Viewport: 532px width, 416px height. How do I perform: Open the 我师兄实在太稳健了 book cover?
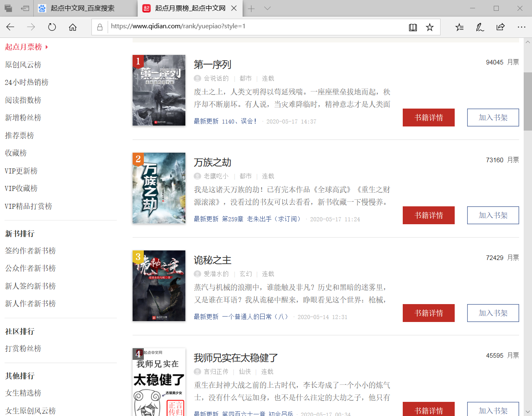pyautogui.click(x=159, y=382)
